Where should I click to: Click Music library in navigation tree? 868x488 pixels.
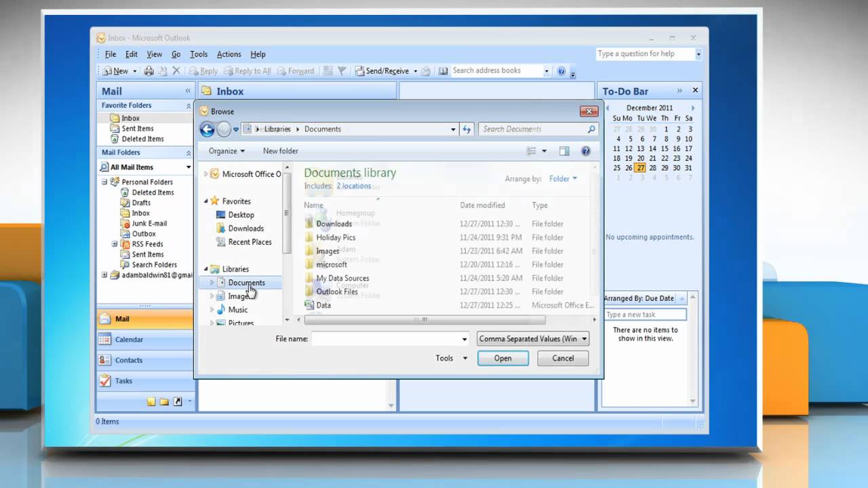click(x=237, y=310)
